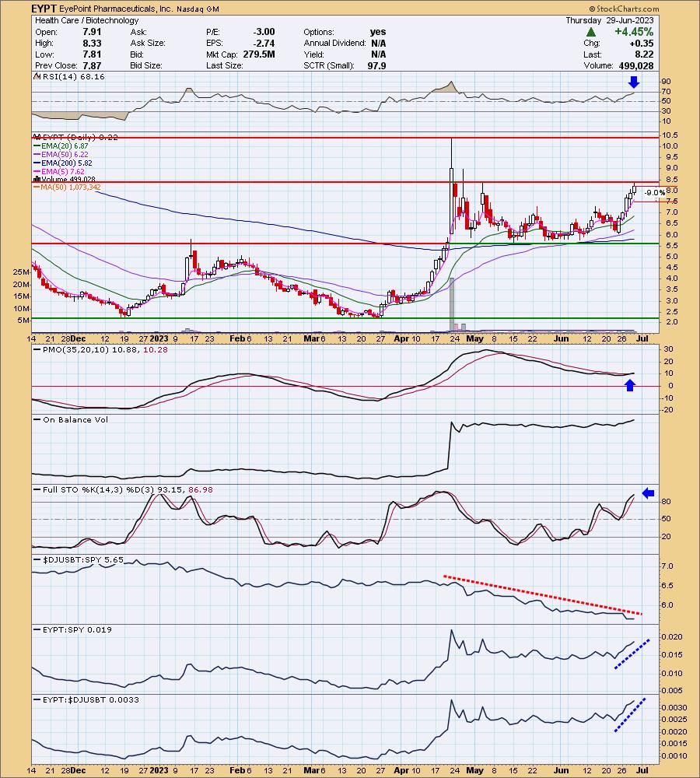700x778 pixels.
Task: Click the Mkt Cap value 279.5M
Action: pos(259,54)
